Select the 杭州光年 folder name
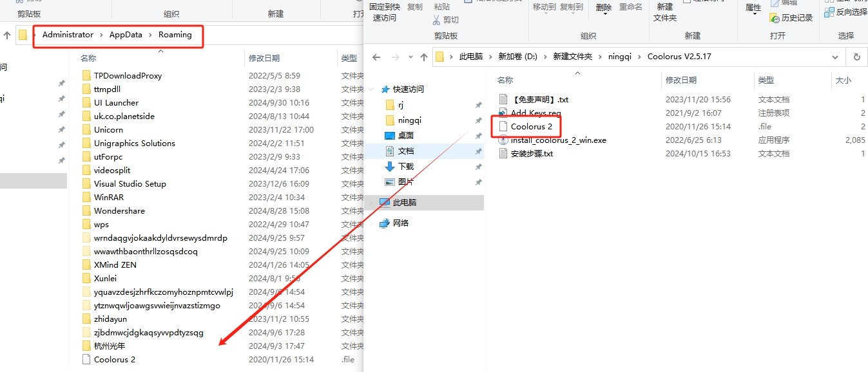This screenshot has height=372, width=868. 110,346
